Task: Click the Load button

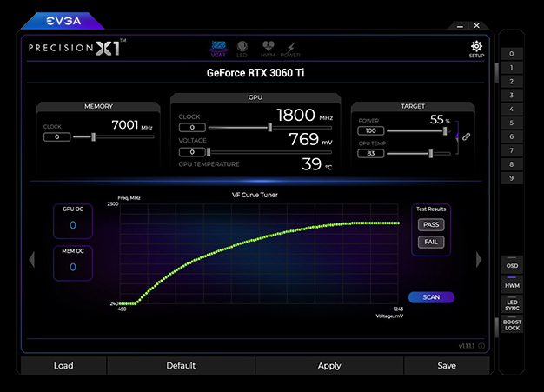Action: [63, 366]
